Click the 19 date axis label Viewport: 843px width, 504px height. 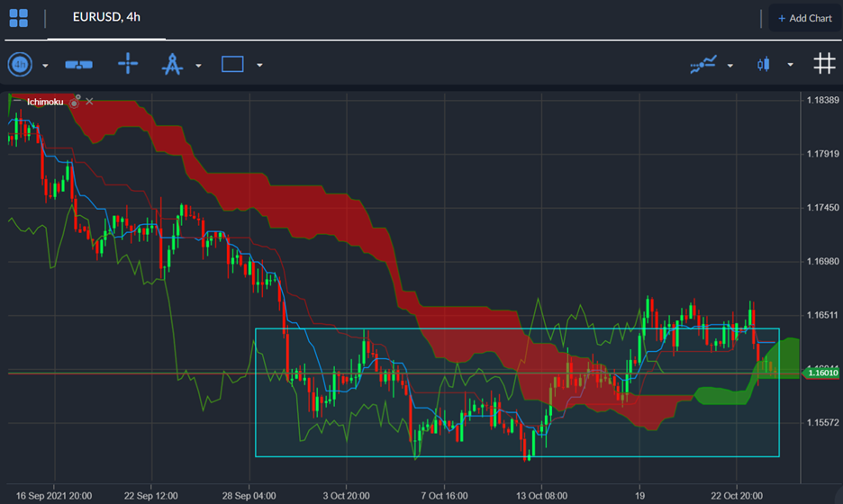(639, 495)
